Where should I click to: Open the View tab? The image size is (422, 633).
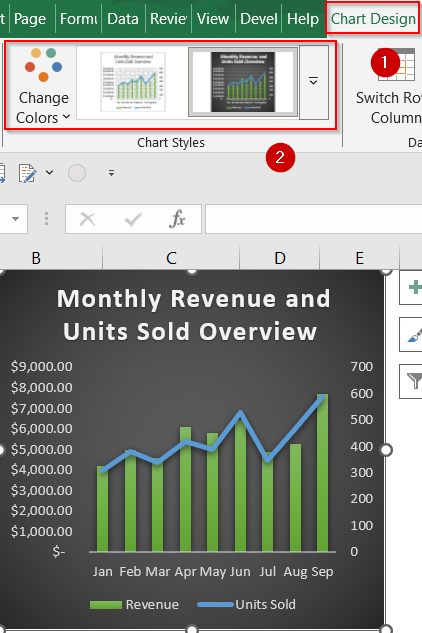(213, 19)
